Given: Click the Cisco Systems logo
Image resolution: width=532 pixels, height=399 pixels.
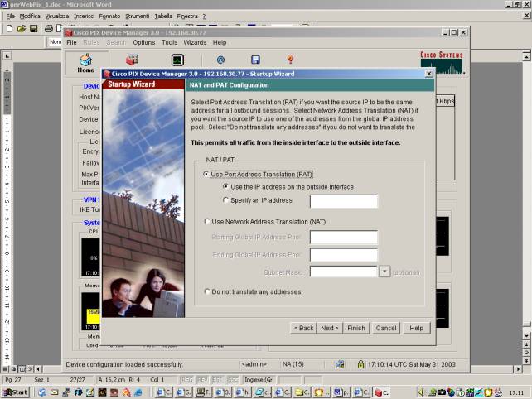Looking at the screenshot, I should click(442, 62).
